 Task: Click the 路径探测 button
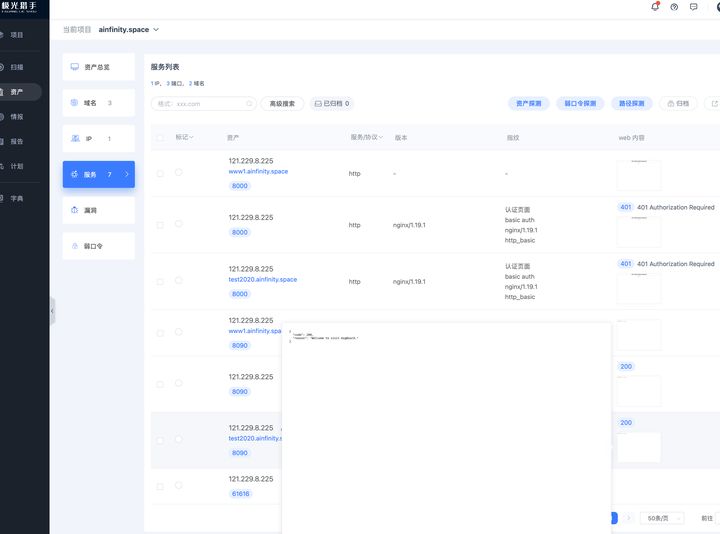click(x=631, y=104)
